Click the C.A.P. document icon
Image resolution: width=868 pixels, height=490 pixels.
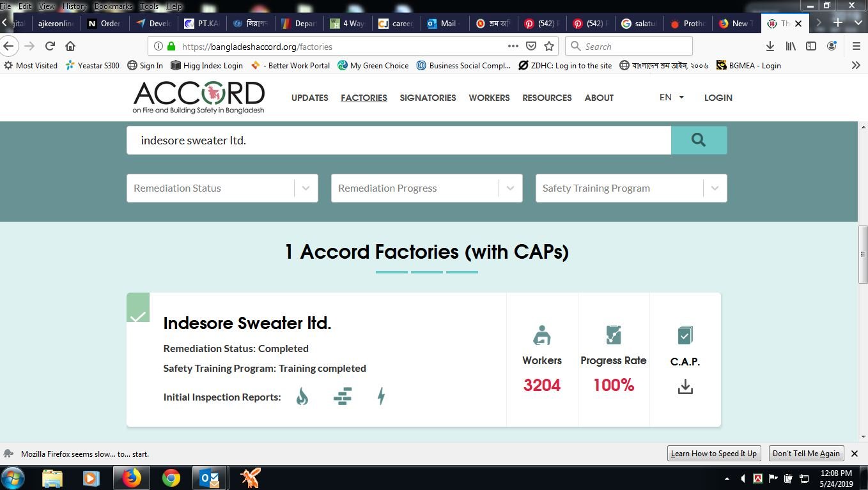coord(685,335)
